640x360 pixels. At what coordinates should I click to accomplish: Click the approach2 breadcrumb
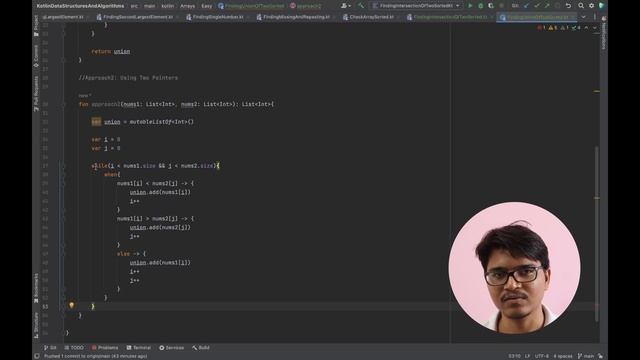(x=306, y=6)
